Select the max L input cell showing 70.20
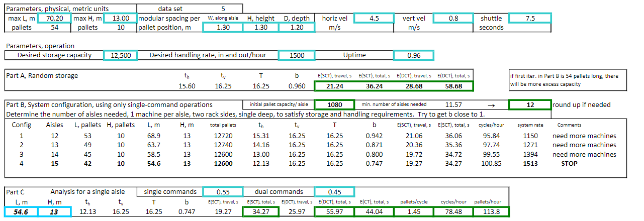 pyautogui.click(x=54, y=18)
